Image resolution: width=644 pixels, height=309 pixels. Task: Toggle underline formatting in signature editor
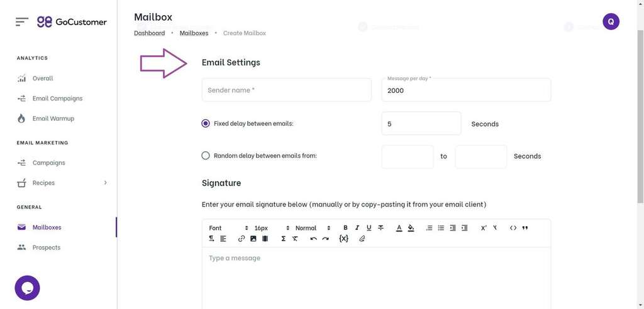coord(369,228)
